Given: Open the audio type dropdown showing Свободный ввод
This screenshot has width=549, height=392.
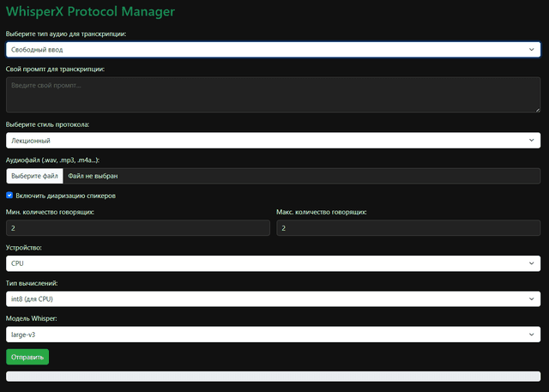Looking at the screenshot, I should (x=273, y=50).
